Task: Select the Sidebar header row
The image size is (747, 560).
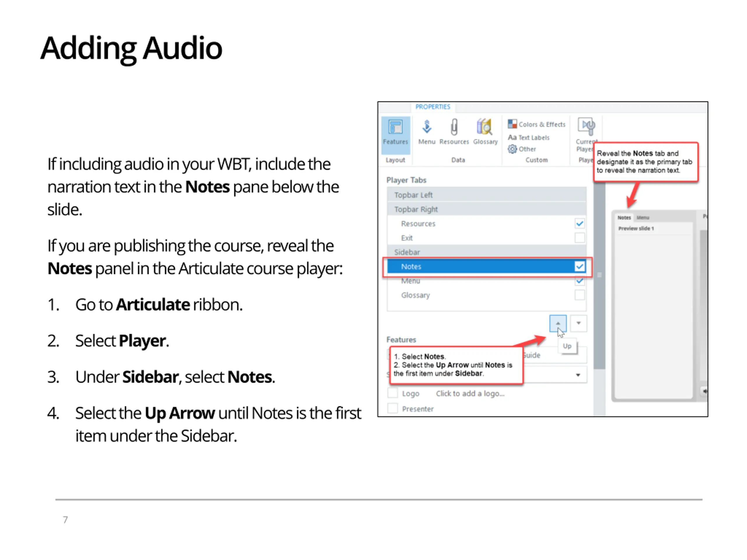Action: (x=487, y=252)
